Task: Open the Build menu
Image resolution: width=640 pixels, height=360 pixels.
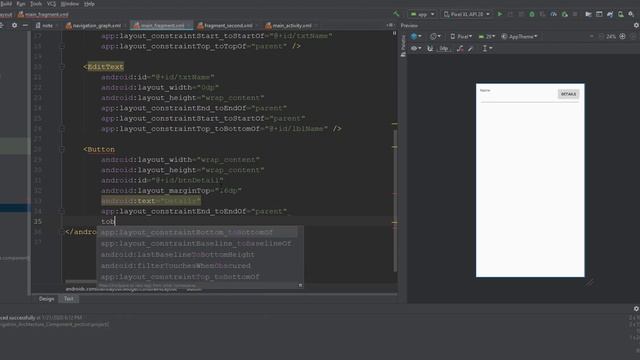Action: (6, 4)
